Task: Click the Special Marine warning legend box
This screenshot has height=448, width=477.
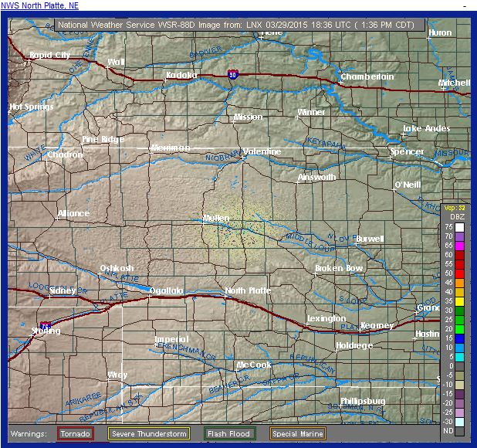Action: tap(297, 433)
